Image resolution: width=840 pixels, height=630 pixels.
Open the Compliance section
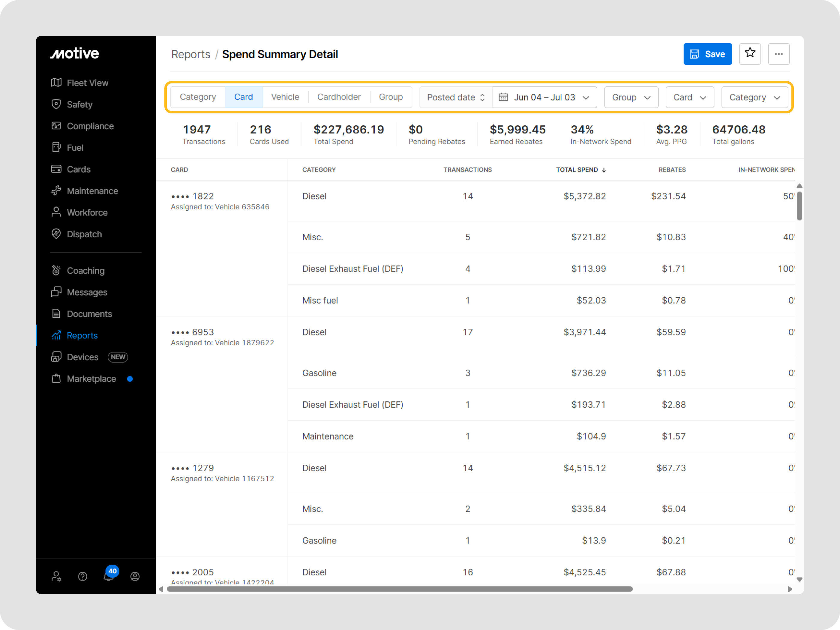(90, 126)
